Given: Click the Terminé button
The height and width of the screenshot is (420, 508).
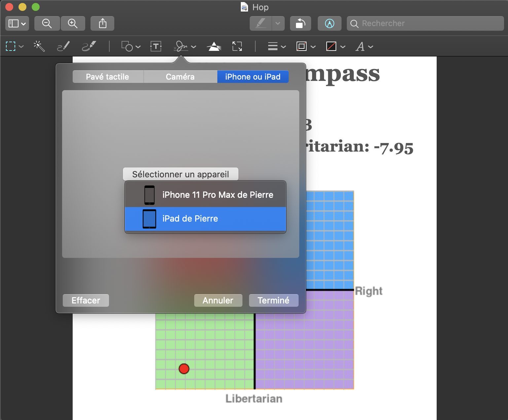Looking at the screenshot, I should click(273, 300).
